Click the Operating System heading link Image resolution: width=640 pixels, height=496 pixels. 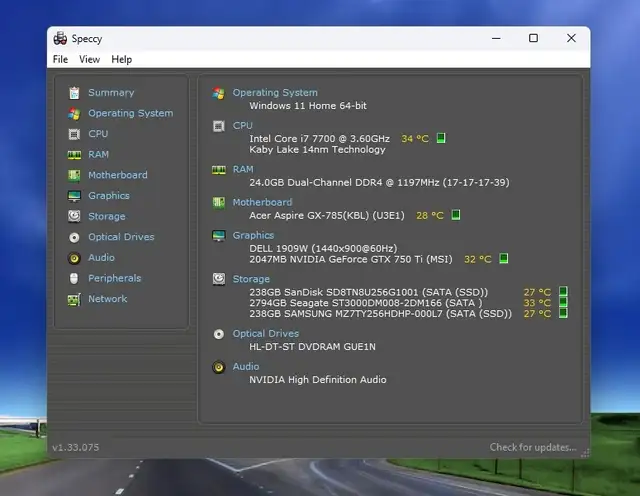275,93
